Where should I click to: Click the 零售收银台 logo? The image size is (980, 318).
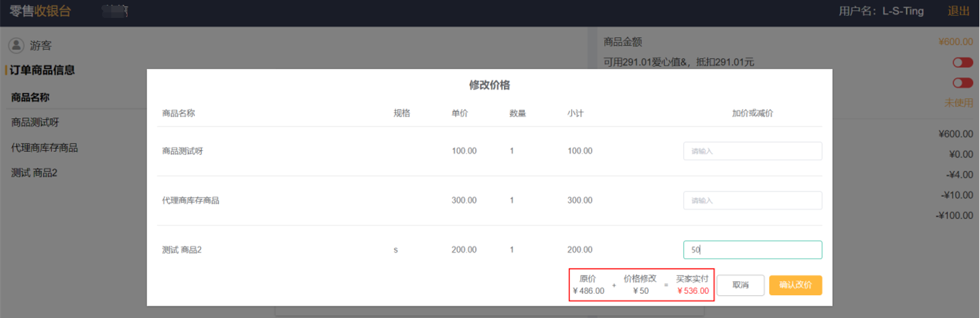(40, 11)
